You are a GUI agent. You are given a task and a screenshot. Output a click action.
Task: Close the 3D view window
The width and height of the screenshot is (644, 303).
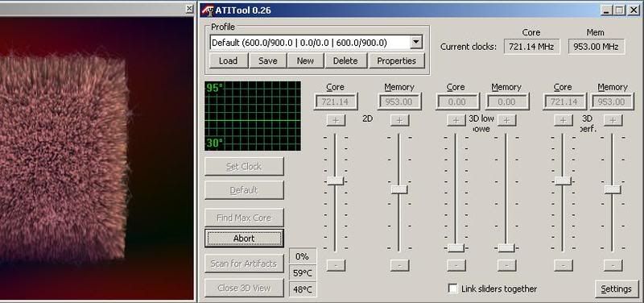189,8
